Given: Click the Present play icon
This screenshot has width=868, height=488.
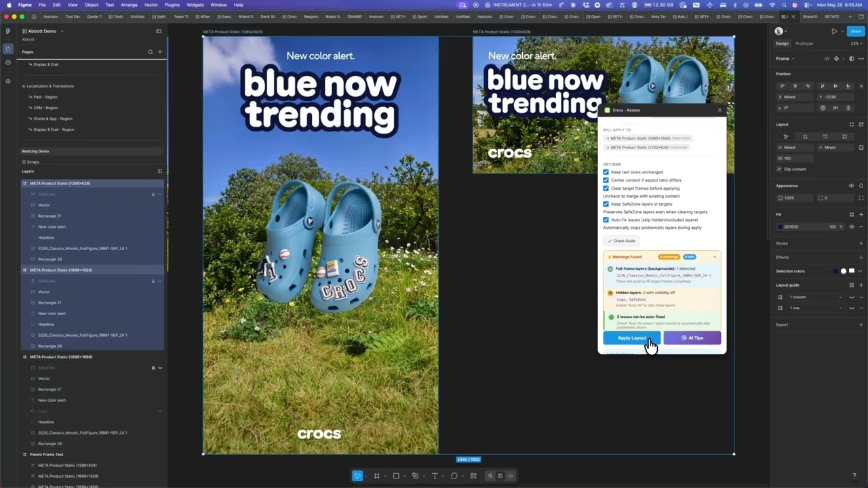Looking at the screenshot, I should [834, 31].
